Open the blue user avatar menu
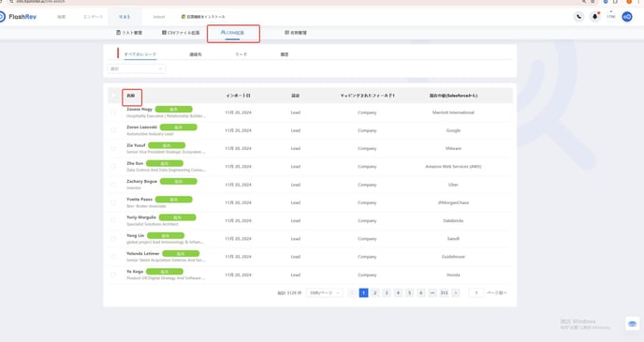This screenshot has width=644, height=342. coord(627,17)
